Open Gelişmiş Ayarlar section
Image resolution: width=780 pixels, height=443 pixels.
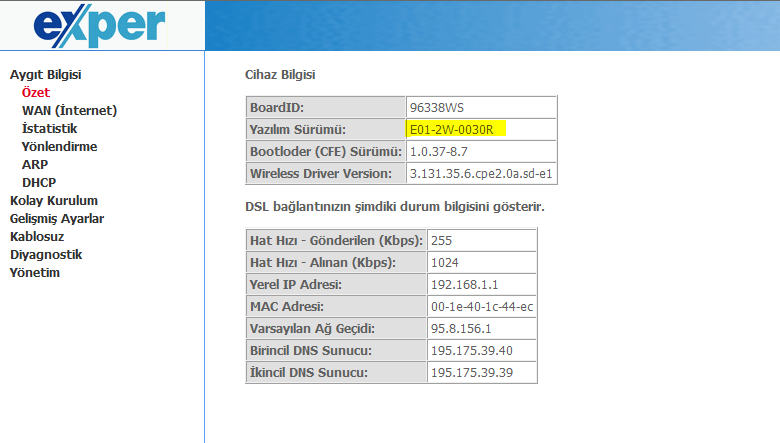[57, 219]
